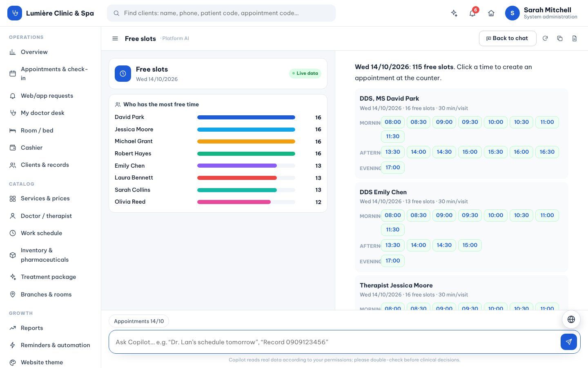Click the Back to chat button
588x368 pixels.
point(508,38)
